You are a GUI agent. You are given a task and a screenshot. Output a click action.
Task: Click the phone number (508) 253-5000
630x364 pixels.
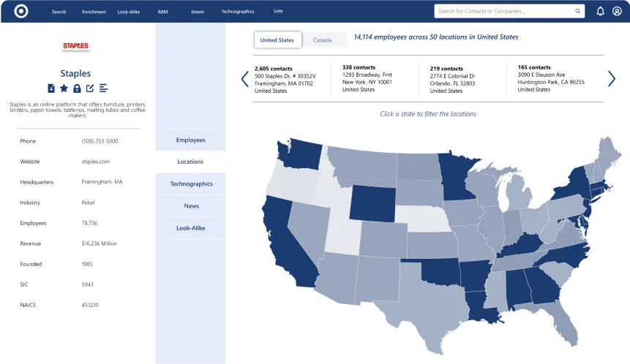(100, 141)
